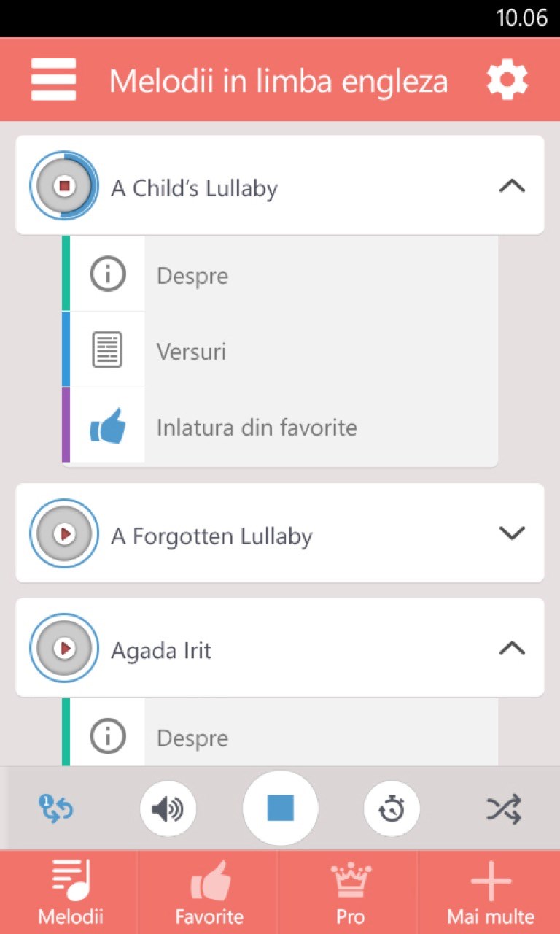Open the Mai multe tab
The width and height of the screenshot is (560, 934).
coord(491,892)
